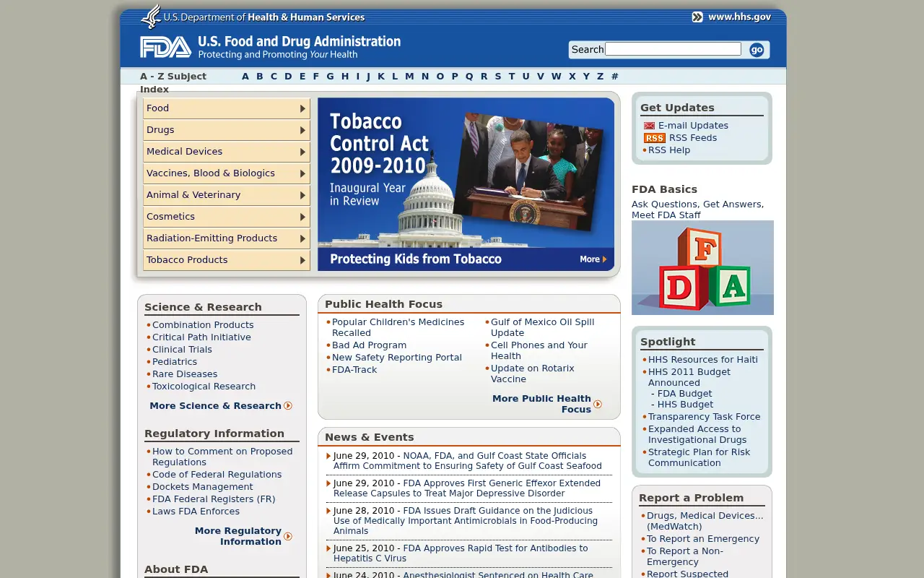Open the Tobacco Products menu item
924x578 pixels.
(227, 260)
